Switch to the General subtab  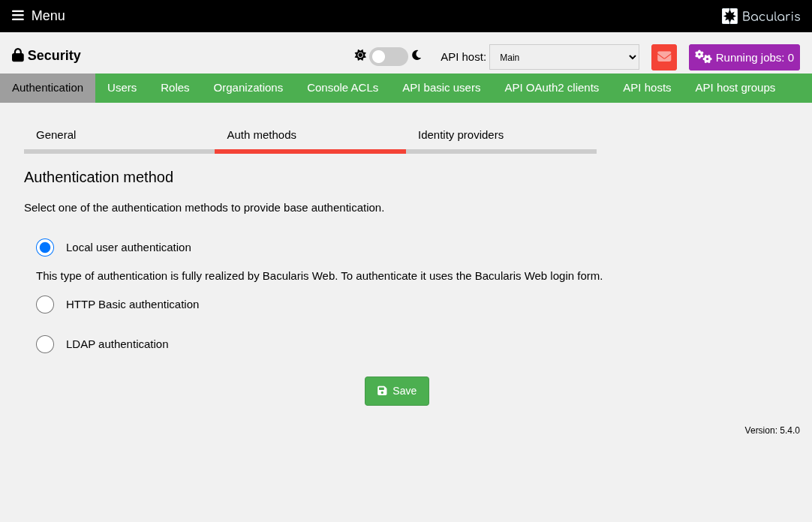pos(119,136)
